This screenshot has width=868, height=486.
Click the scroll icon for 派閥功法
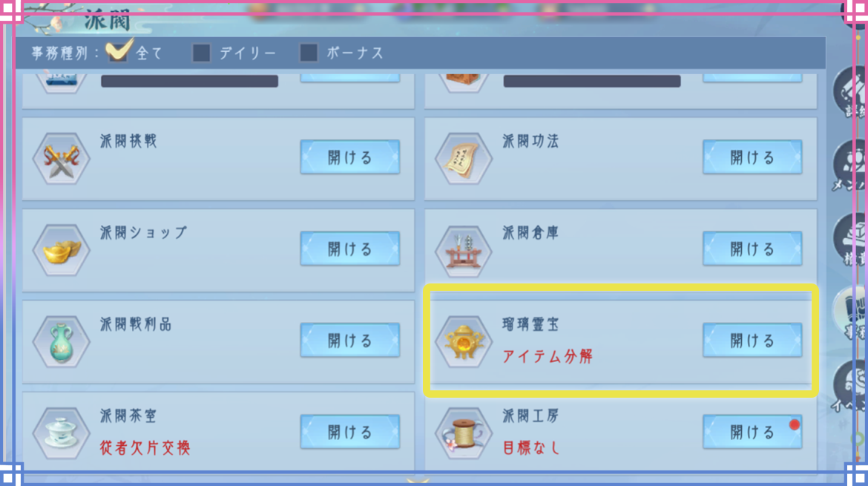[464, 158]
